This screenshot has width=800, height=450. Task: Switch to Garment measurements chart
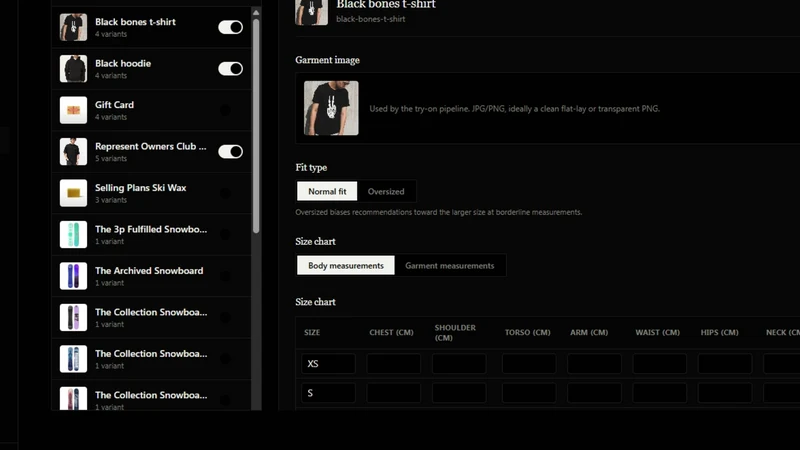coord(449,265)
